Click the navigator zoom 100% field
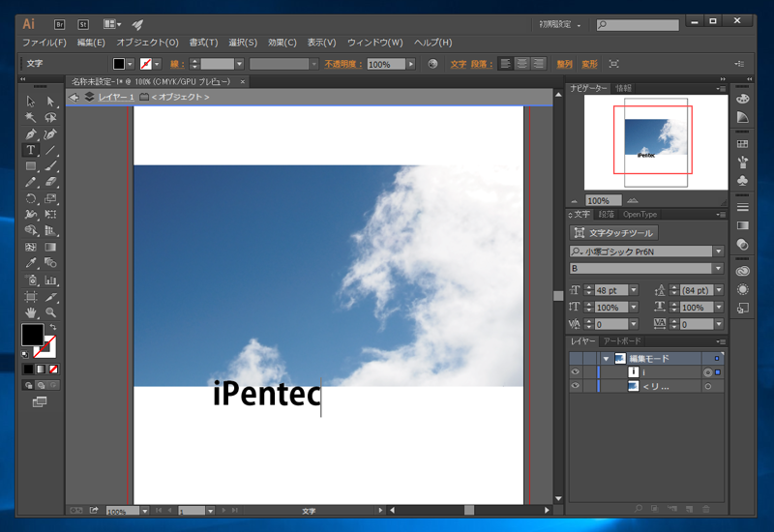This screenshot has height=532, width=774. pyautogui.click(x=603, y=200)
